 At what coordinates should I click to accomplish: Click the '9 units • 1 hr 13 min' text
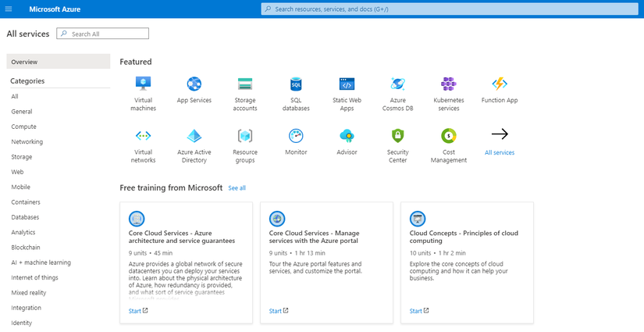click(297, 253)
